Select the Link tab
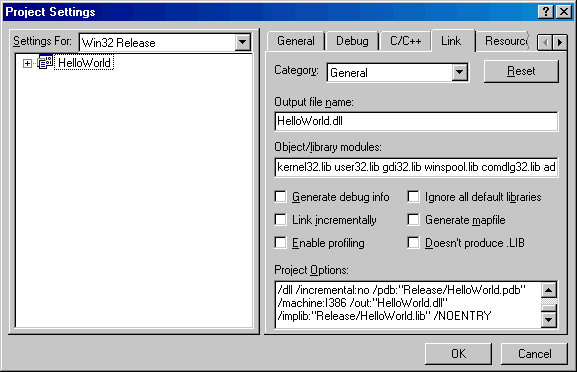Viewport: 577px width, 372px height. [451, 40]
